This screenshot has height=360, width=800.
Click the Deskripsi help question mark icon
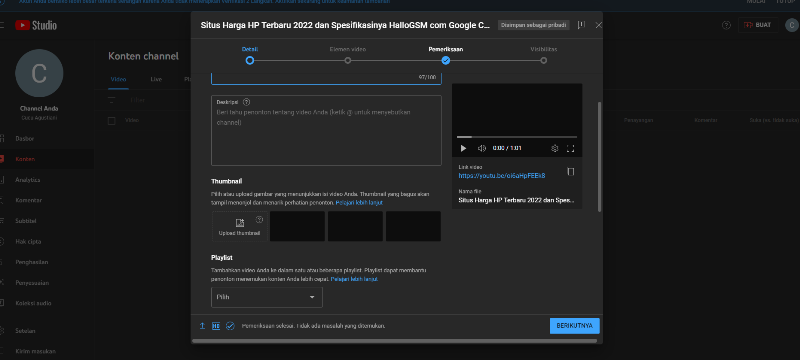(246, 102)
